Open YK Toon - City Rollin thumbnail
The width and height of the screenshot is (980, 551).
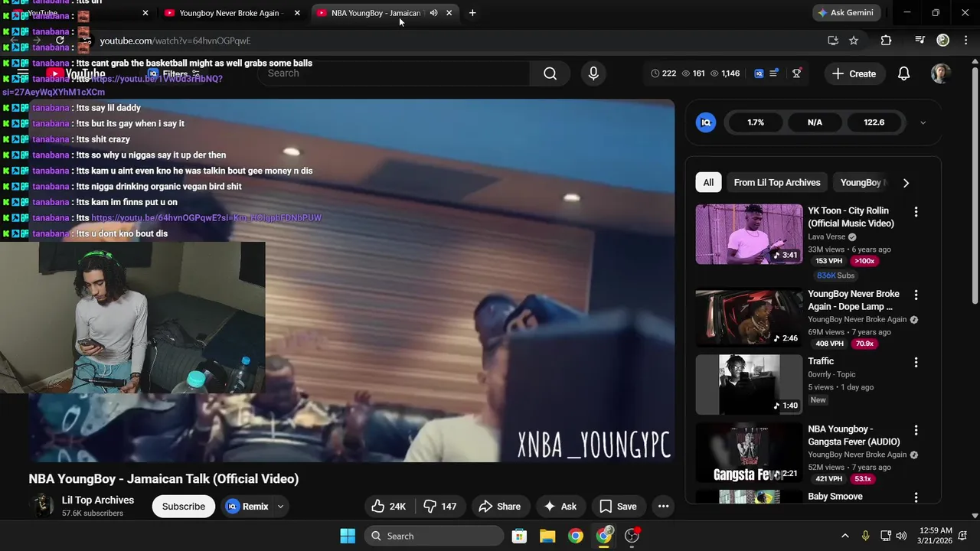pyautogui.click(x=749, y=234)
